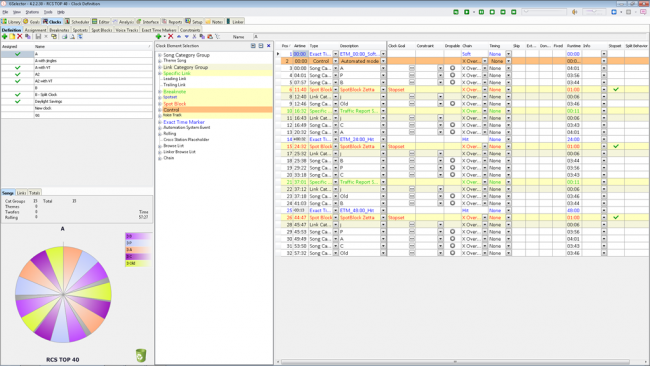Open the Interface module
The height and width of the screenshot is (366, 650).
tap(148, 22)
